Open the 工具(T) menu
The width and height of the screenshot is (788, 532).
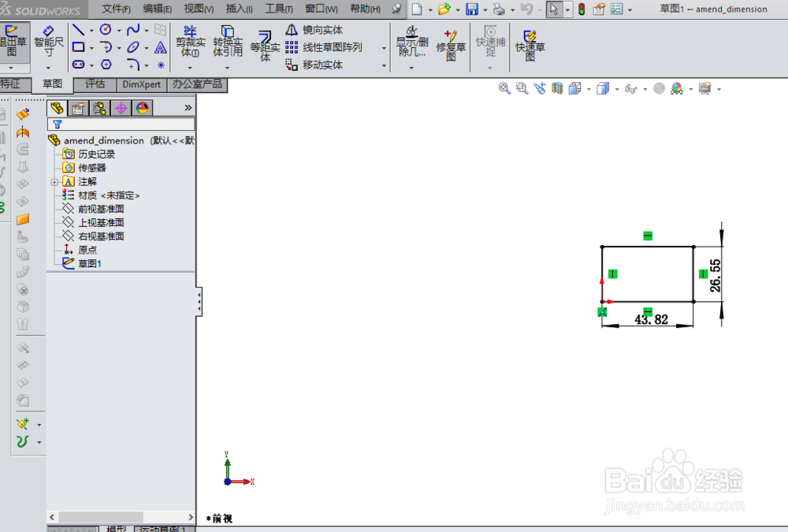point(279,9)
